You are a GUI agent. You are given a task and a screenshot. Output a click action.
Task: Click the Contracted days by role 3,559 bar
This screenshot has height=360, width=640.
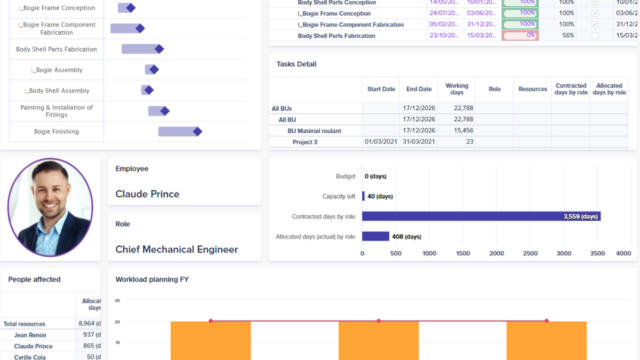pos(481,216)
